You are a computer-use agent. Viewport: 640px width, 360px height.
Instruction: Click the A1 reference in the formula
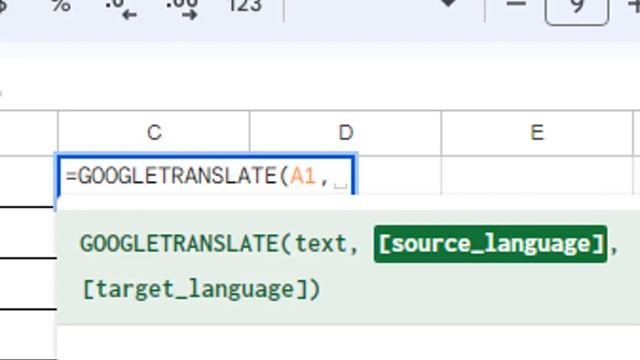(303, 177)
